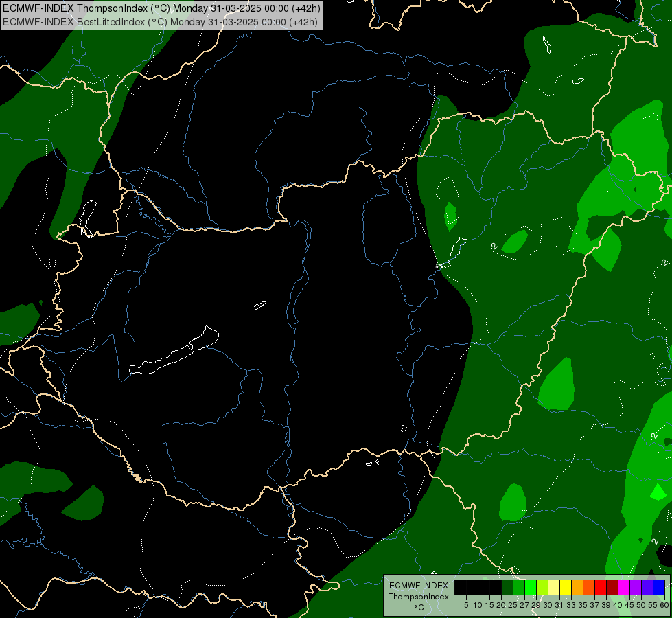Click legend tick value 30
The width and height of the screenshot is (672, 618).
tap(548, 605)
